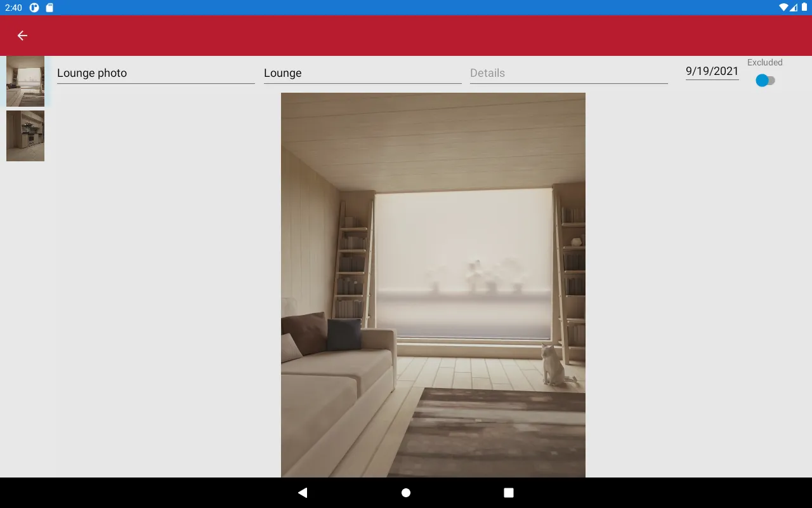The image size is (812, 508).
Task: Expand the Details entry field
Action: pyautogui.click(x=568, y=72)
